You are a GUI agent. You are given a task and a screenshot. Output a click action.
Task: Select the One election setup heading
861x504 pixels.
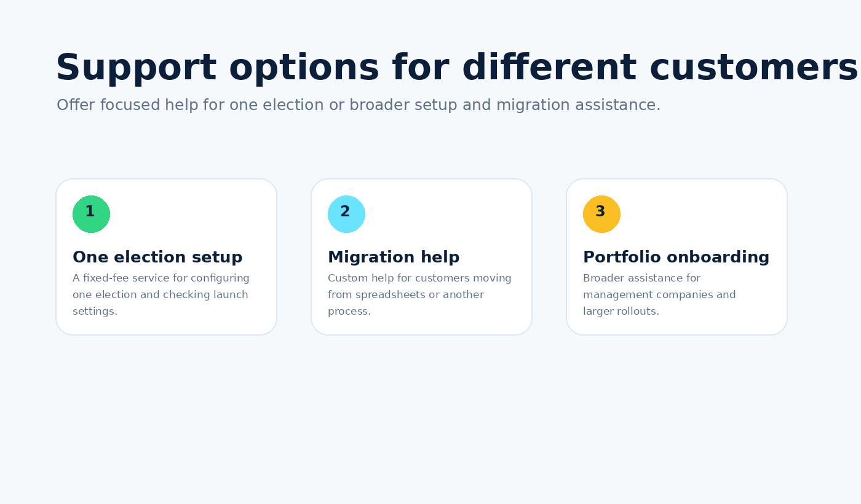(x=157, y=258)
